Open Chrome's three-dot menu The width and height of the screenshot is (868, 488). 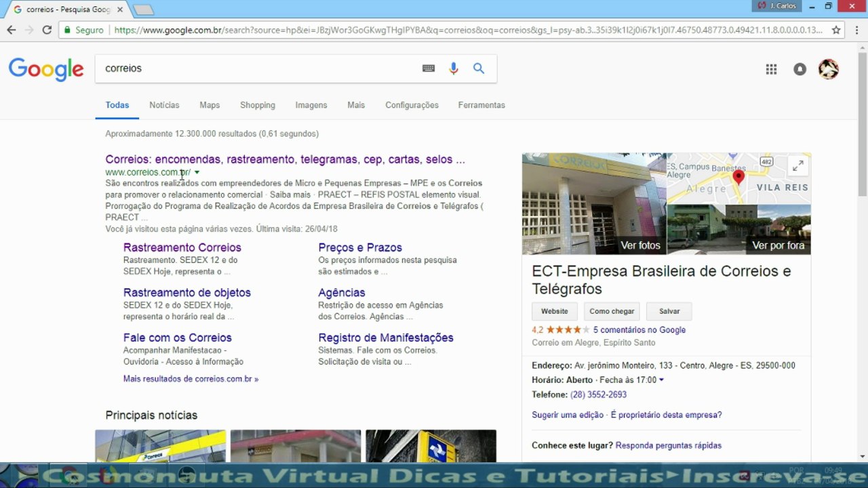[x=856, y=30]
